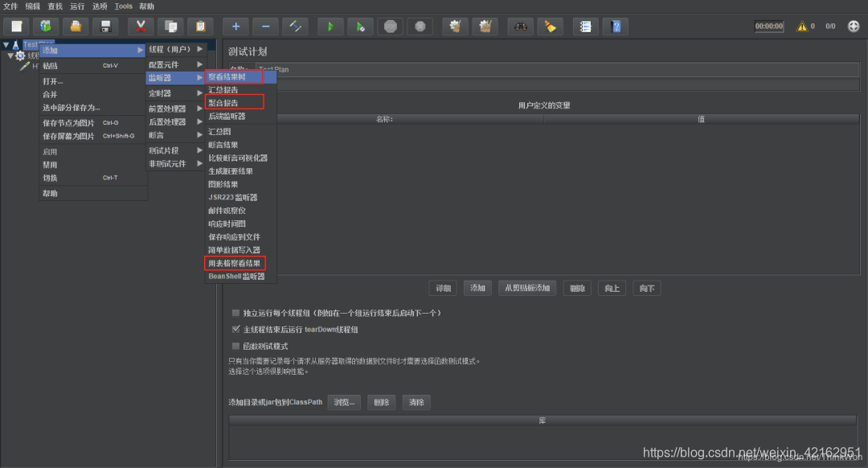Expand 线程（用户）submenu
868x468 pixels.
[x=176, y=49]
